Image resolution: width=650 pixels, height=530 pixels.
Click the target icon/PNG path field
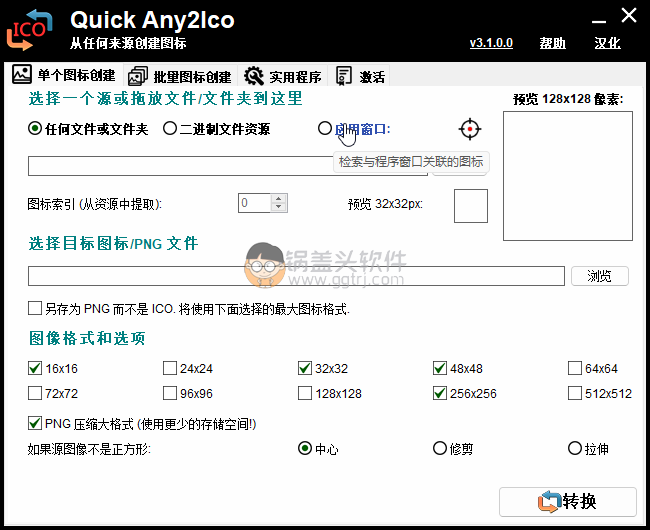[296, 276]
